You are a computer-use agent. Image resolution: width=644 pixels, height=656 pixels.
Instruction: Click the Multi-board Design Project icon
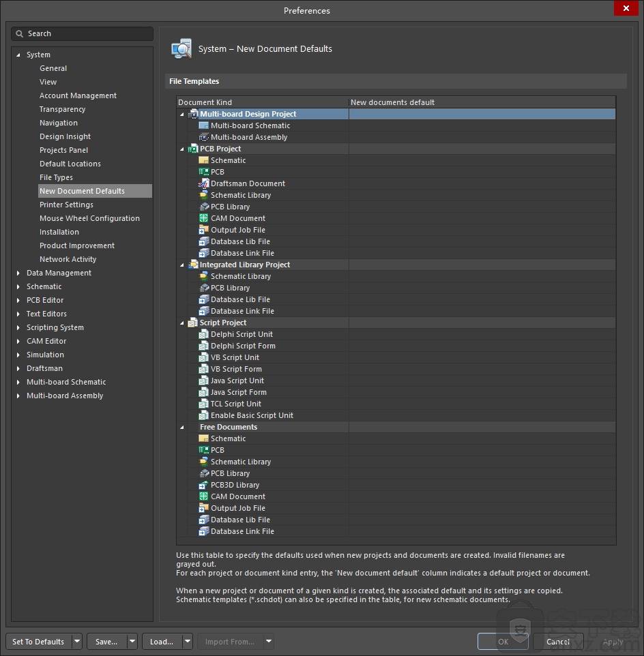(x=193, y=114)
